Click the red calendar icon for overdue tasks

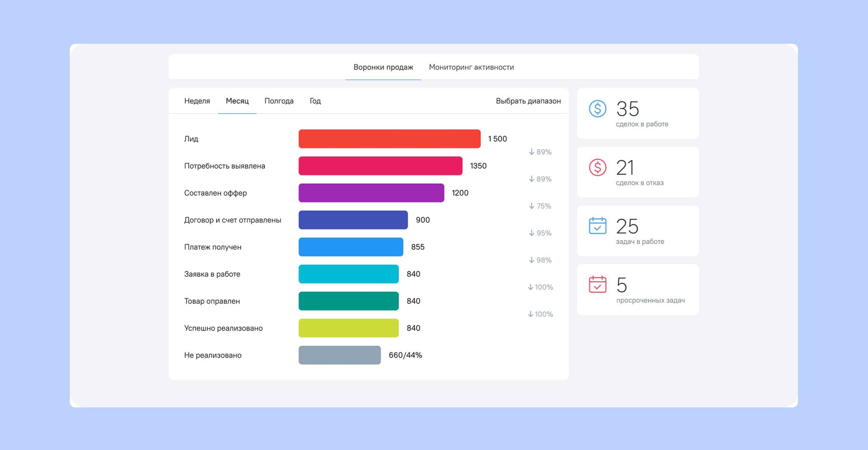597,284
